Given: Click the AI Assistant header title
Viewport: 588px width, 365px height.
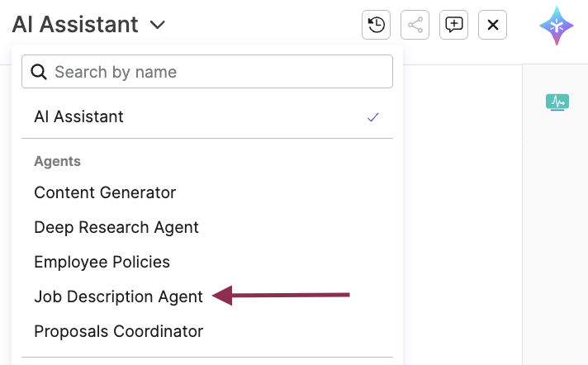Looking at the screenshot, I should 75,25.
